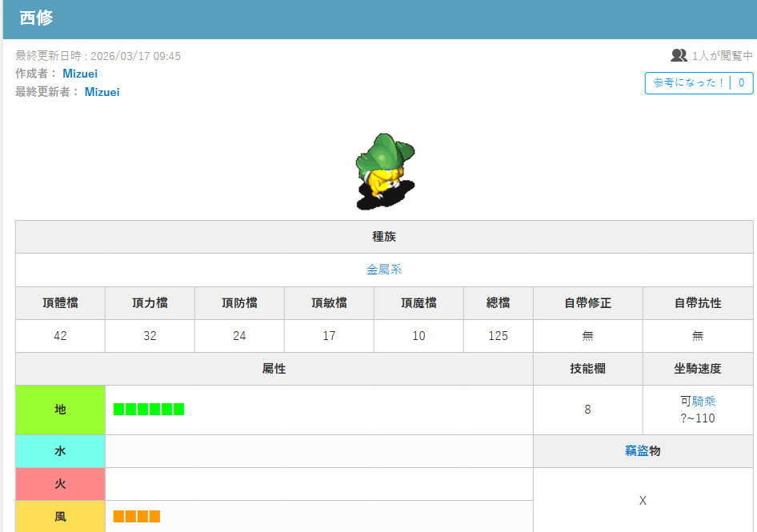Open last updater Mizuei's profile link
This screenshot has width=757, height=532.
coord(102,92)
